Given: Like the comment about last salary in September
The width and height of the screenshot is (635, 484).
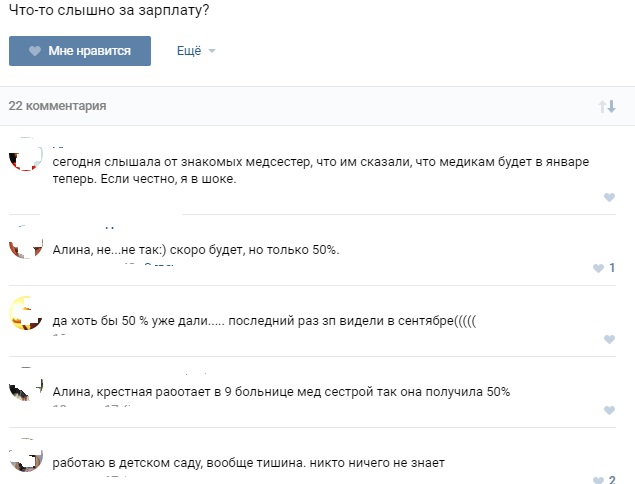Looking at the screenshot, I should [x=609, y=339].
